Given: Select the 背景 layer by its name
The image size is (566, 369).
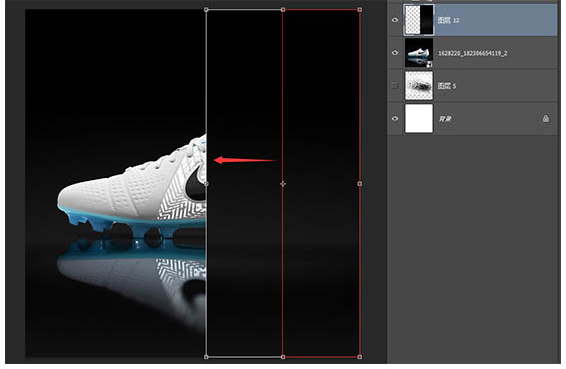Looking at the screenshot, I should 445,119.
